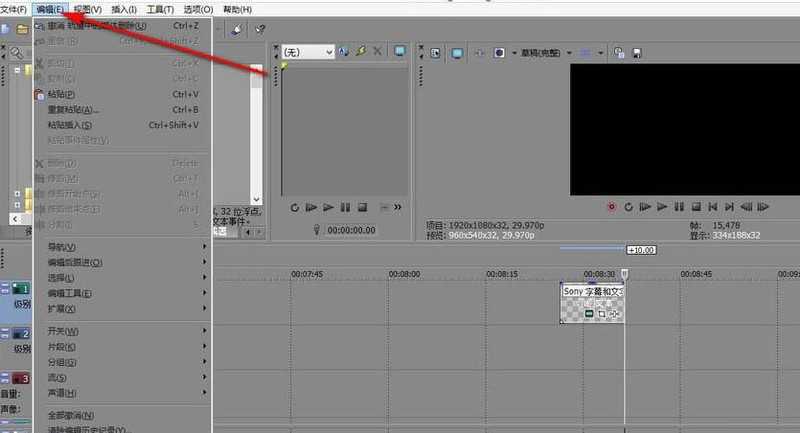Click the open folder icon in toolbar
800x433 pixels.
21,30
